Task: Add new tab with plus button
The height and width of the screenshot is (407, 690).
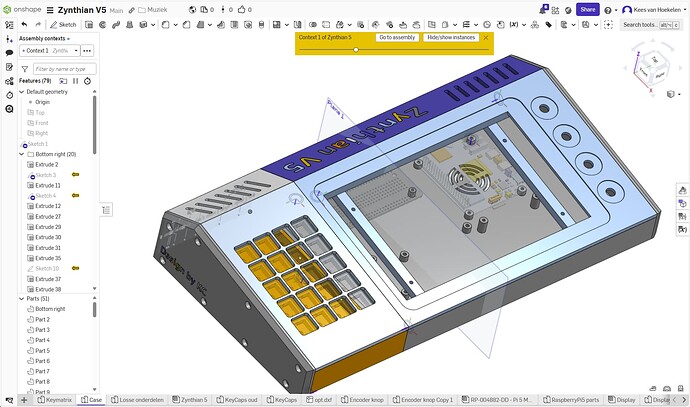Action: click(24, 400)
